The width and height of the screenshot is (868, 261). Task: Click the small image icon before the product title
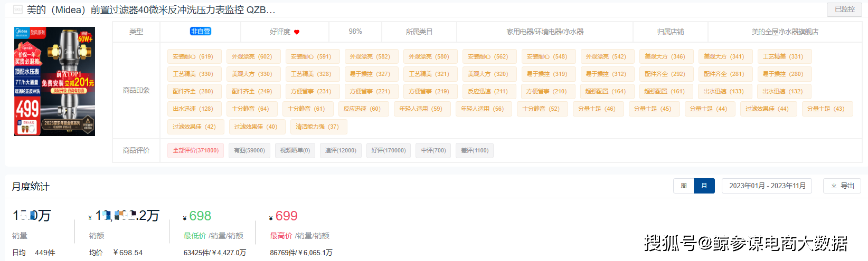tap(18, 9)
